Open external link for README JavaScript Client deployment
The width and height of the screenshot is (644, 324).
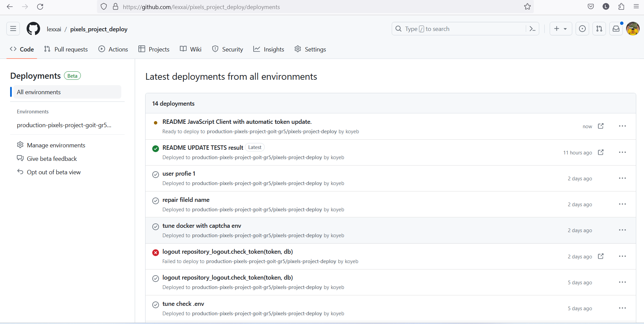click(601, 126)
